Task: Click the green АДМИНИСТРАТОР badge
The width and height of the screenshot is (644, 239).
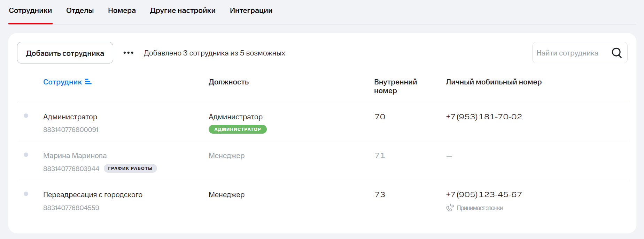Action: tap(238, 129)
